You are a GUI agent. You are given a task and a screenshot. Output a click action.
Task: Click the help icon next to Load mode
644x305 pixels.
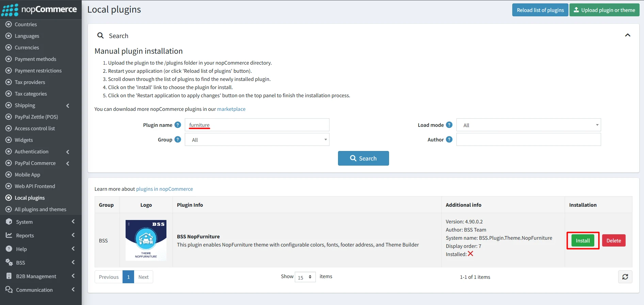[449, 125]
